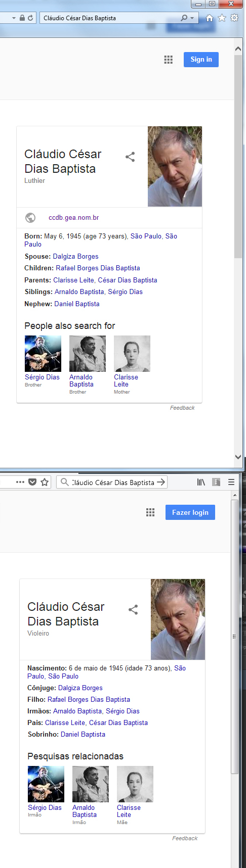Image resolution: width=246 pixels, height=868 pixels.
Task: Open Internet Explorer tools gear menu
Action: 234,18
